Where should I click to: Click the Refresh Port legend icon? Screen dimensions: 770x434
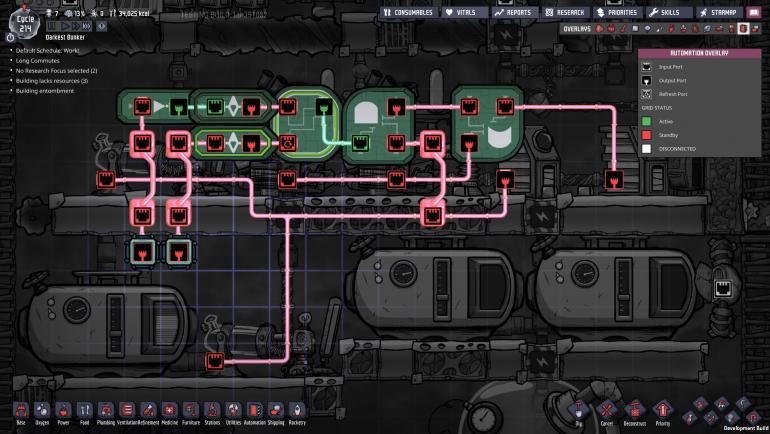[x=647, y=94]
